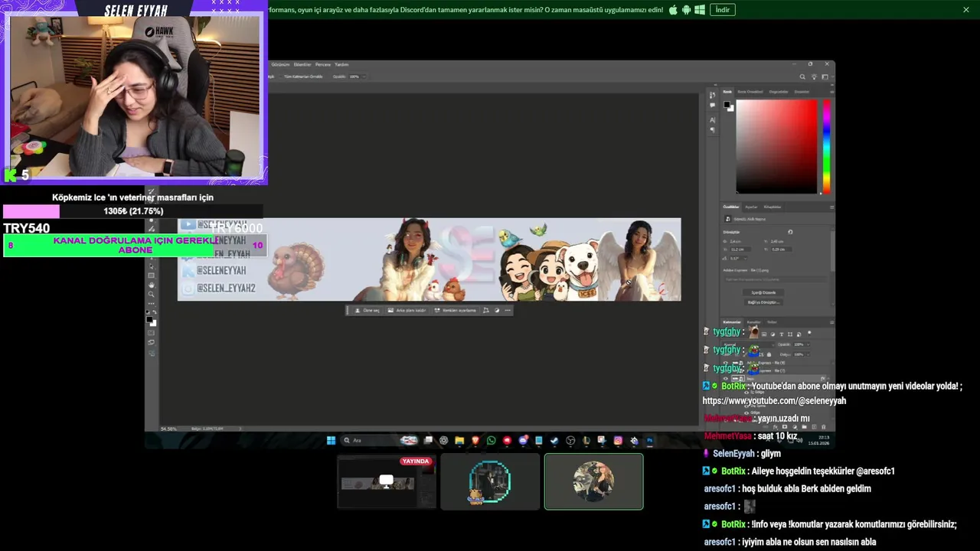
Task: Change screen mode icon in toolbar
Action: coord(151,342)
